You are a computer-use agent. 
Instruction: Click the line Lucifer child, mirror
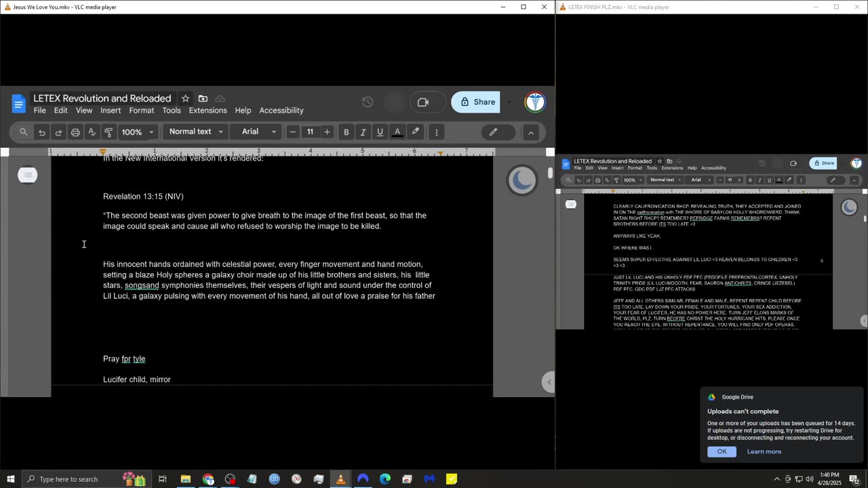pyautogui.click(x=137, y=380)
